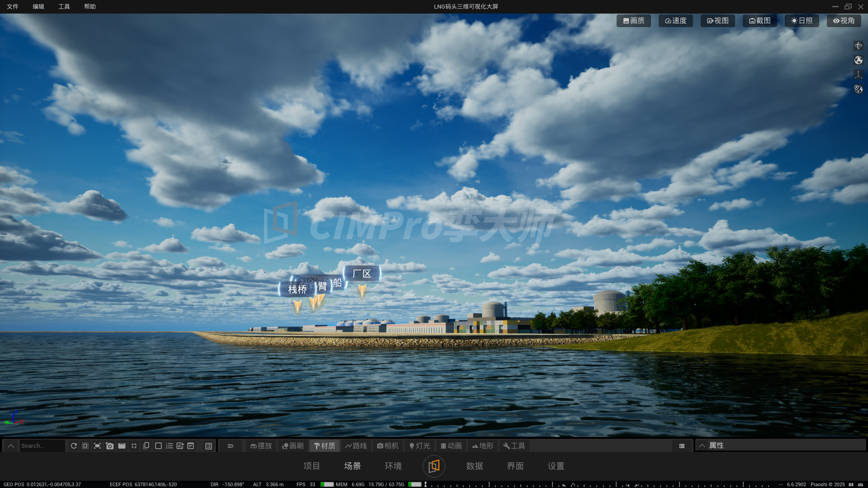Screen dimensions: 868x488
Task: Click the details list icon right of search tools
Action: coord(208,446)
